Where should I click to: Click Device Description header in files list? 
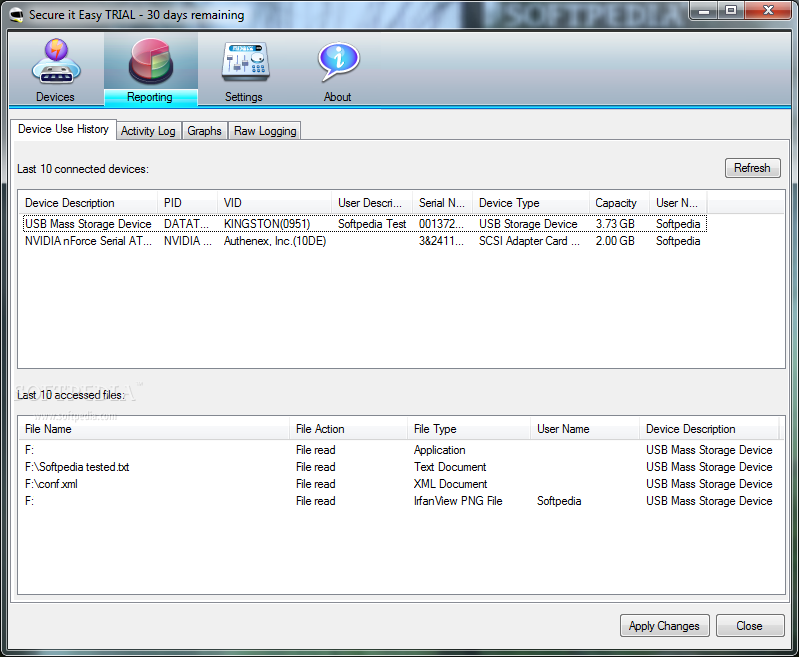[x=709, y=429]
